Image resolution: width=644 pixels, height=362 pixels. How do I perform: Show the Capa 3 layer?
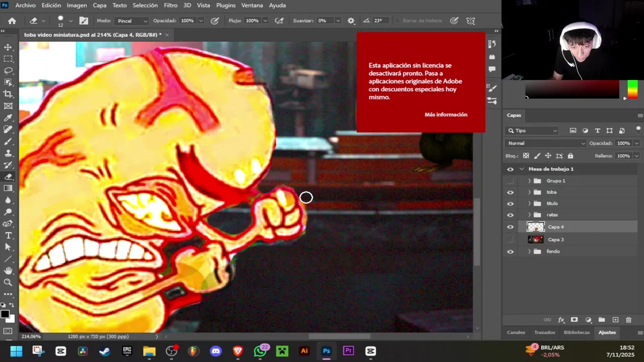tap(510, 240)
